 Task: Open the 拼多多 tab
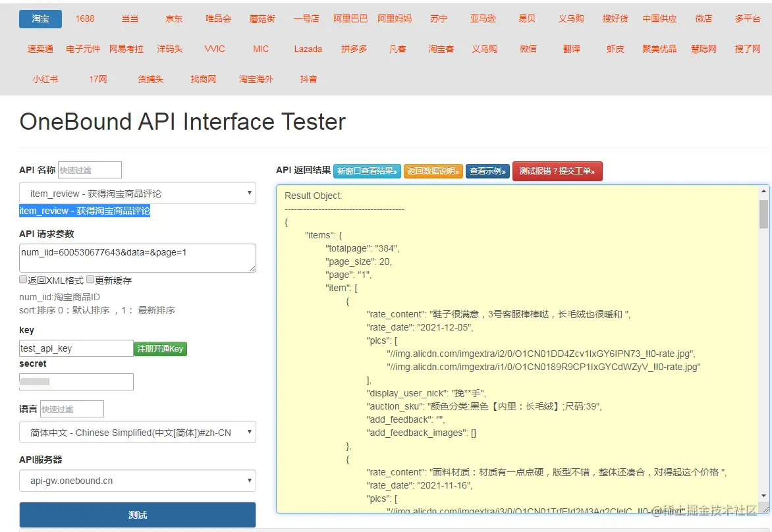[x=354, y=49]
